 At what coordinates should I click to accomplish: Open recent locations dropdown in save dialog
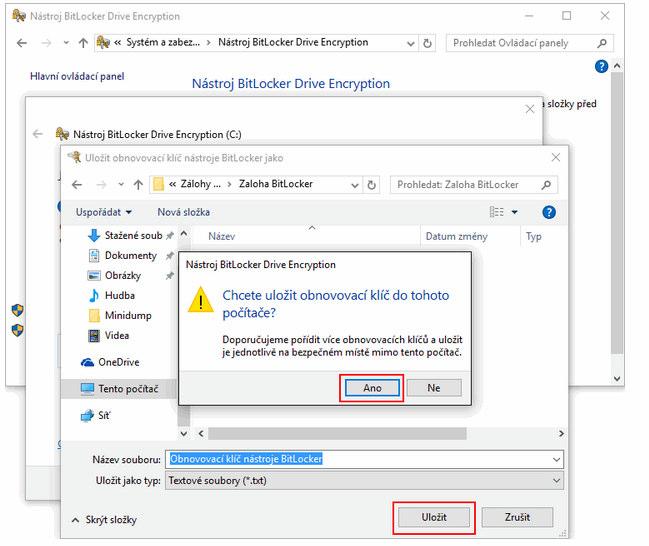(x=121, y=185)
